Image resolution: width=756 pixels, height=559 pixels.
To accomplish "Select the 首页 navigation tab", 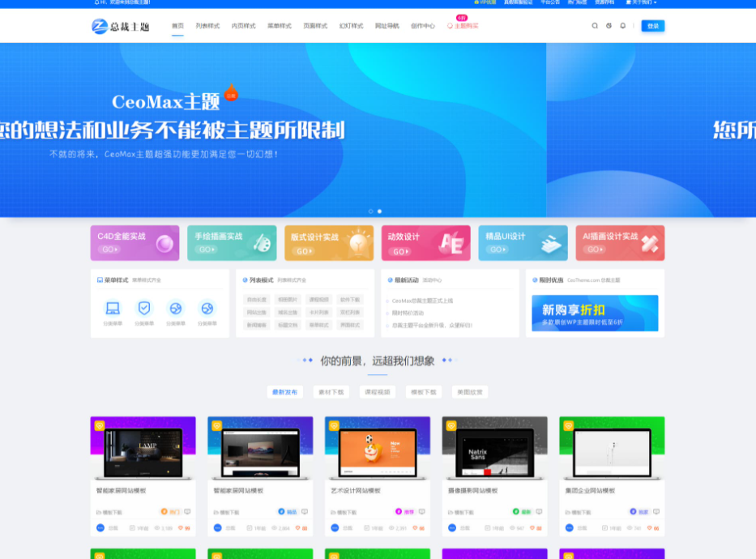I will point(177,26).
